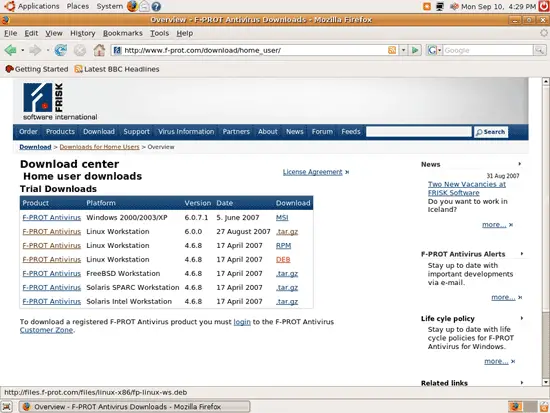
Task: Click the Stop loading icon
Action: (x=80, y=50)
